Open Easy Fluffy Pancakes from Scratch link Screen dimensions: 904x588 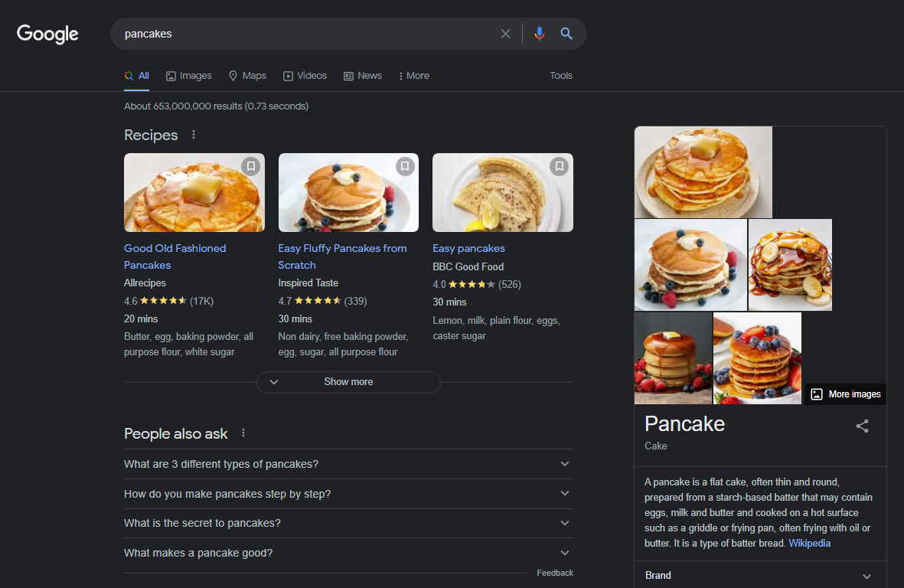pyautogui.click(x=342, y=256)
